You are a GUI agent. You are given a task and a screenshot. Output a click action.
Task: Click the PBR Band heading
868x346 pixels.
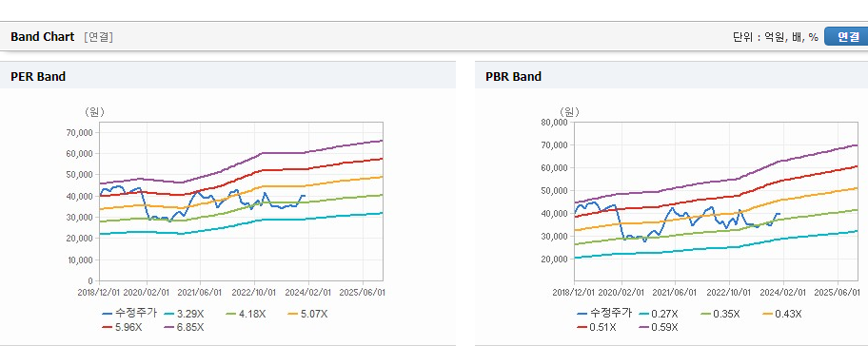coord(513,77)
